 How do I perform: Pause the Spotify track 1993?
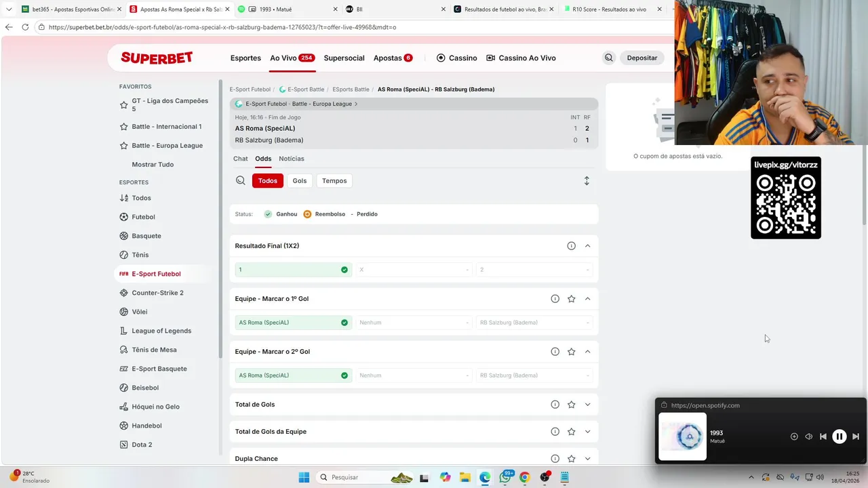pos(839,436)
